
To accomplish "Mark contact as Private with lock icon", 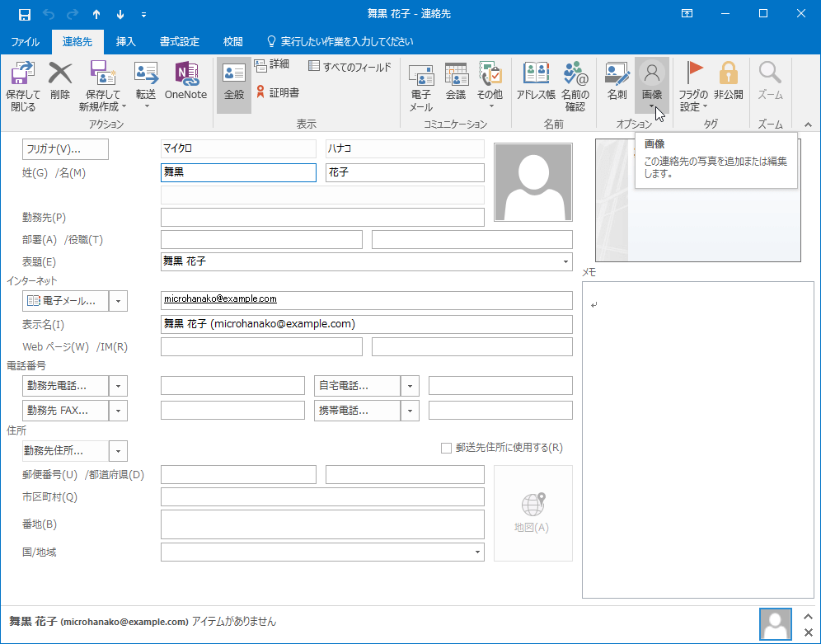I will pyautogui.click(x=729, y=82).
